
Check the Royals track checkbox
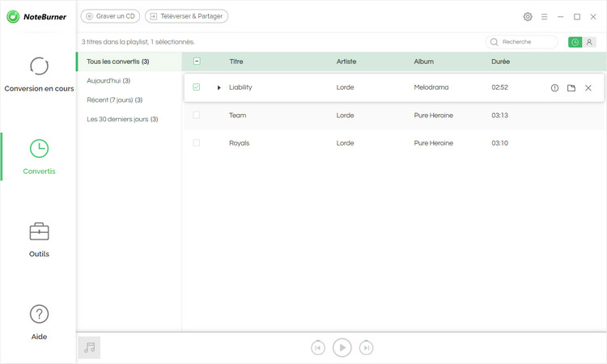coord(197,142)
